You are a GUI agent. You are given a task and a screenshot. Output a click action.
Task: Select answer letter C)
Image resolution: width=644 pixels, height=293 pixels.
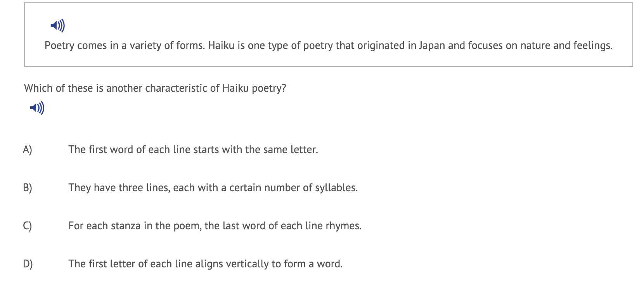(x=28, y=226)
